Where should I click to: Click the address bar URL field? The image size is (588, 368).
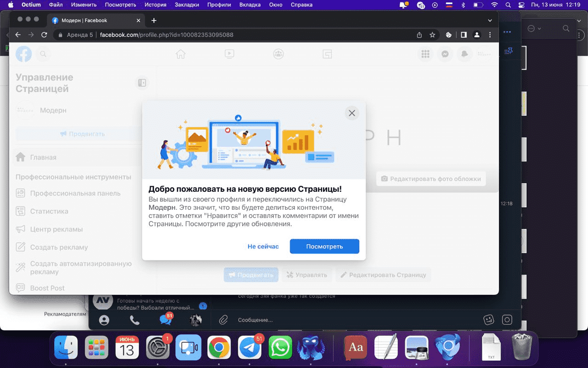(x=230, y=35)
